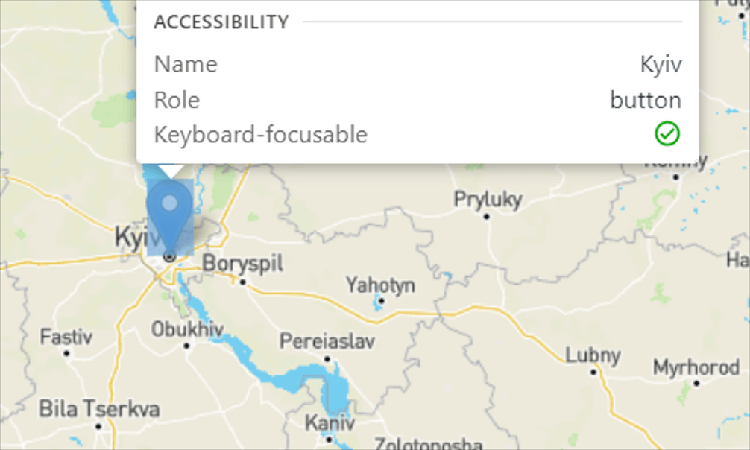
Task: Click the Lubny city dot marker
Action: (594, 371)
